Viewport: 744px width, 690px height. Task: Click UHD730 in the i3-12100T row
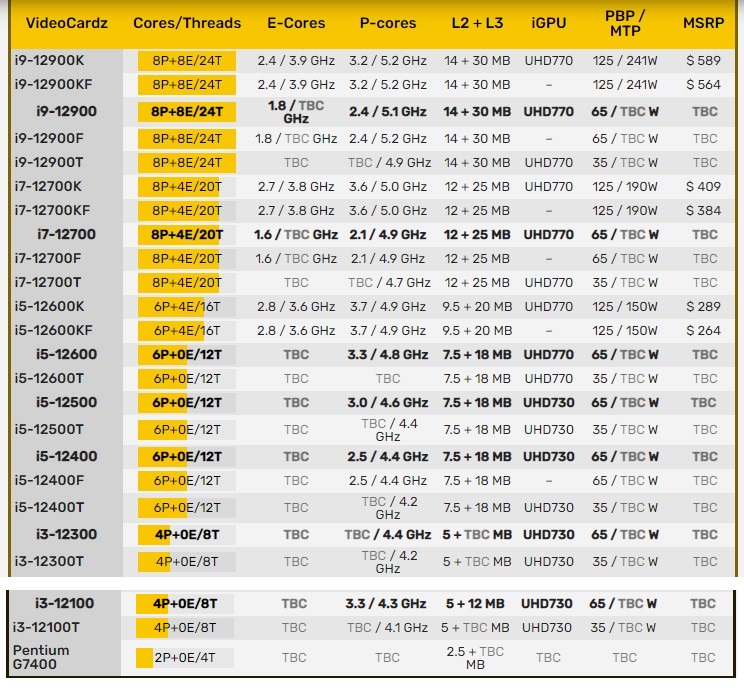point(547,627)
